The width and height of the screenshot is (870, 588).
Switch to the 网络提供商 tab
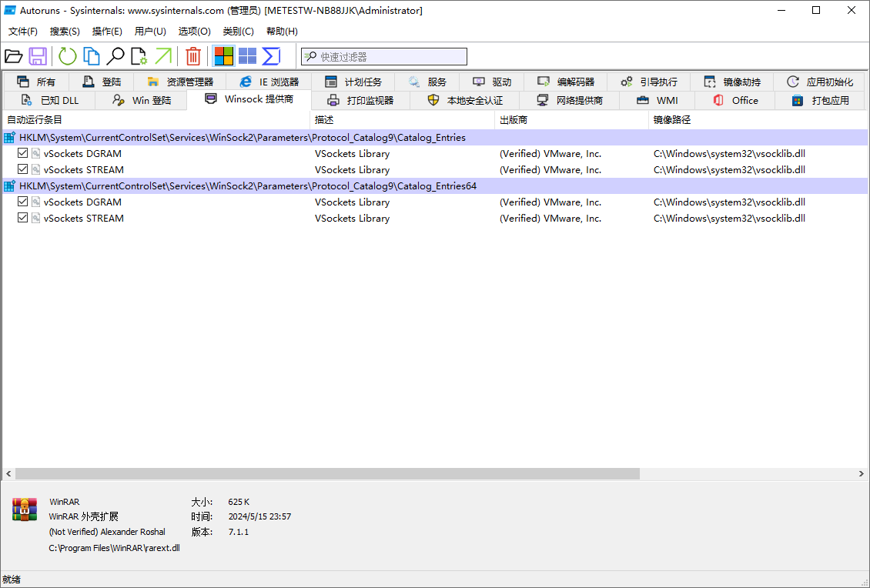click(x=570, y=100)
